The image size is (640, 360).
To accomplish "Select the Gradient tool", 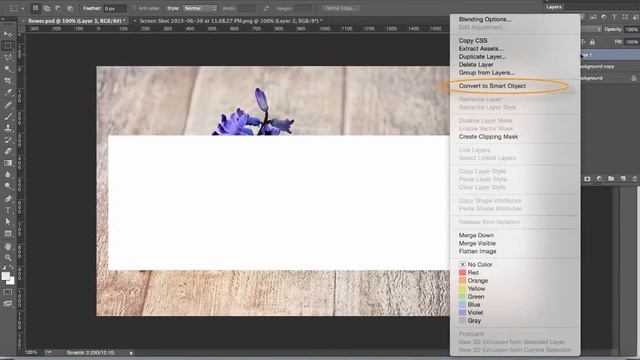I will coord(8,163).
